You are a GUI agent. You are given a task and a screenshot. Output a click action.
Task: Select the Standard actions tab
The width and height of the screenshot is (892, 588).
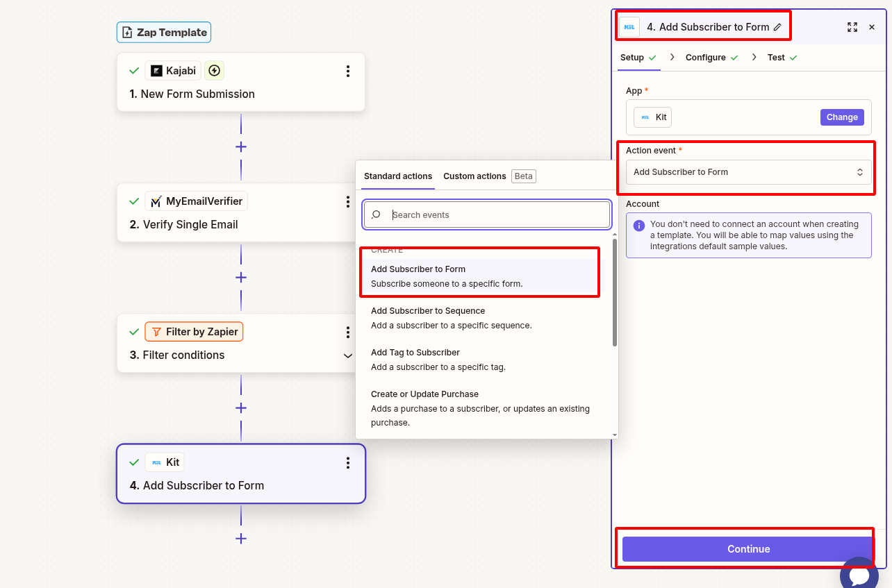[398, 176]
